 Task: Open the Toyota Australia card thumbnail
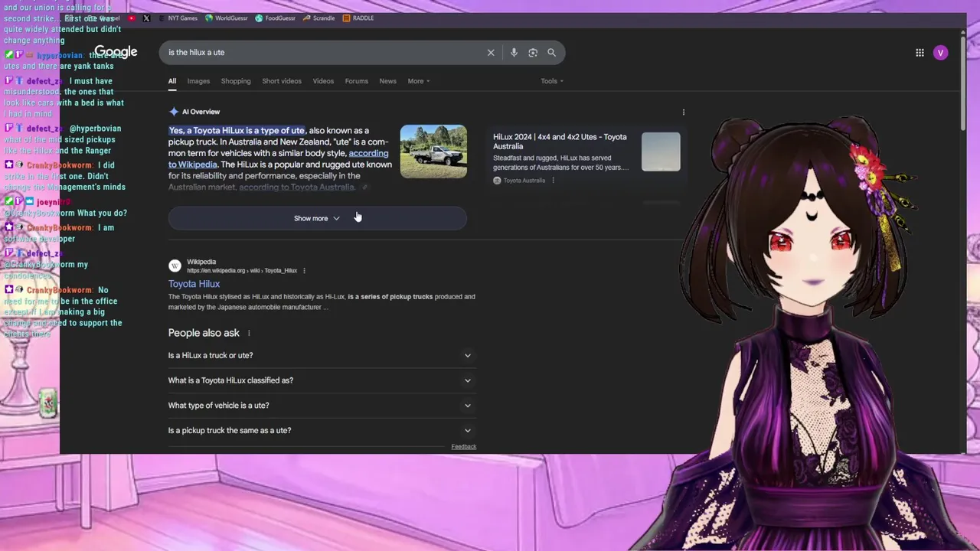661,152
